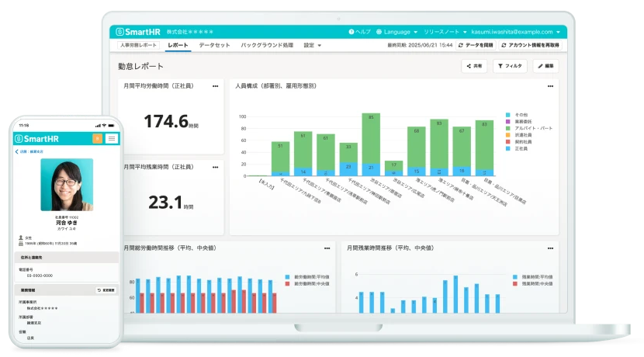Open the 設定 settings dropdown
This screenshot has width=644, height=357.
311,46
